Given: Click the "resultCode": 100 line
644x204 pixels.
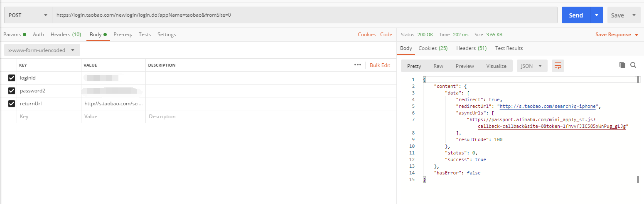Looking at the screenshot, I should pyautogui.click(x=479, y=139).
